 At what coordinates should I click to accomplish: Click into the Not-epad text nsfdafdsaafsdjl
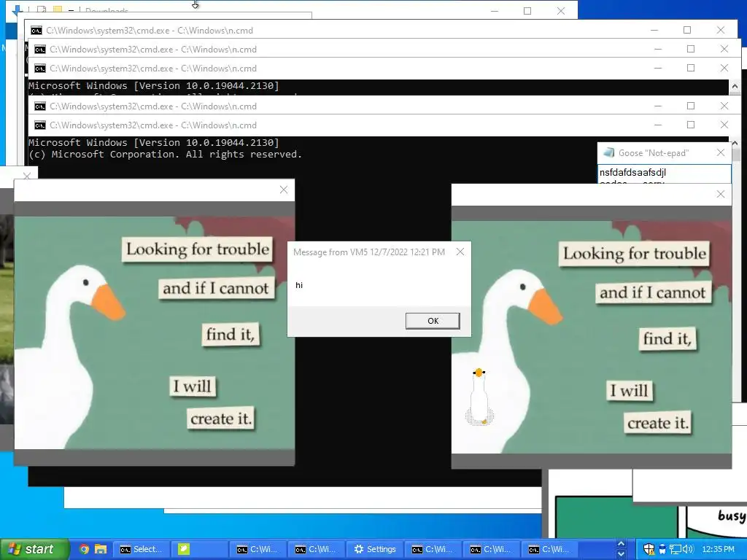point(632,172)
